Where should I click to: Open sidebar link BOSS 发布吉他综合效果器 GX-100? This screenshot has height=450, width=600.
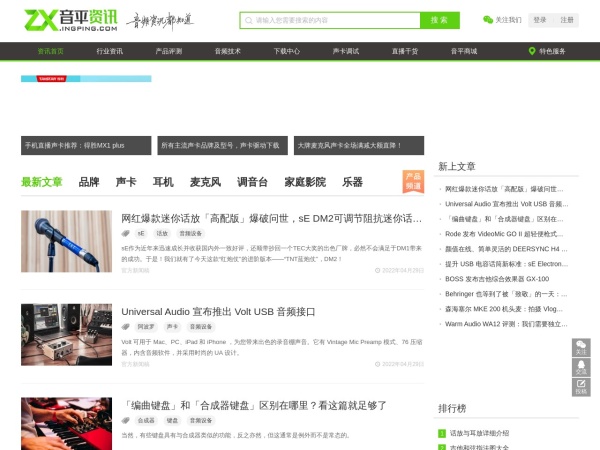497,279
